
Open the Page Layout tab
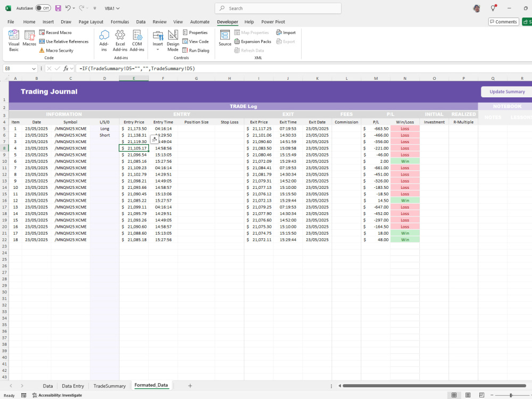91,22
